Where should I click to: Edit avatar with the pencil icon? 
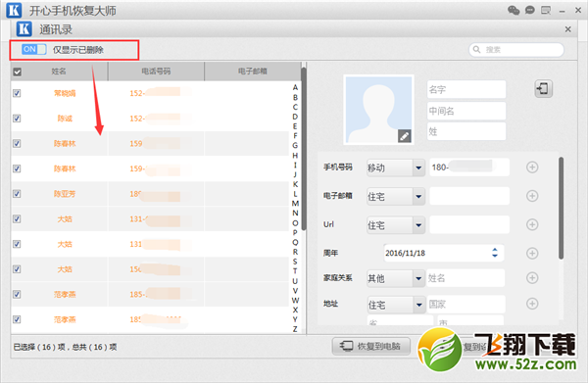pos(404,136)
